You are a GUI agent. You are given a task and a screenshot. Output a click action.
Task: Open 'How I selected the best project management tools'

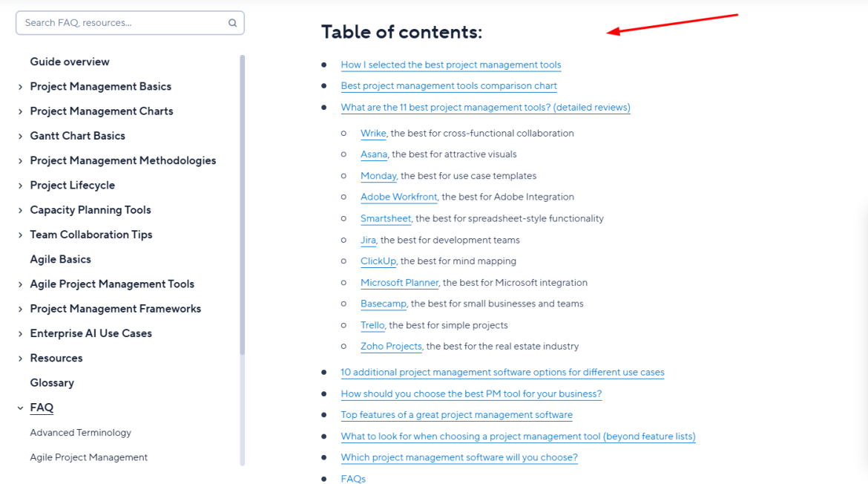click(450, 65)
